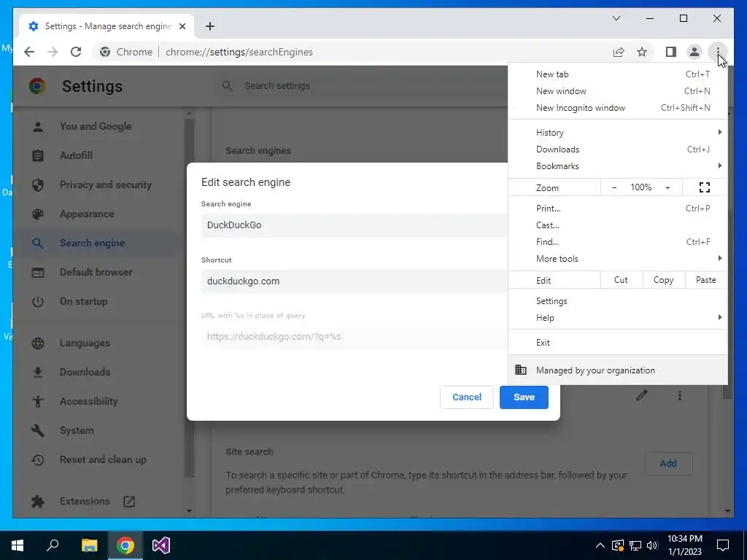This screenshot has height=560, width=747.
Task: Increase zoom with plus button
Action: click(667, 187)
